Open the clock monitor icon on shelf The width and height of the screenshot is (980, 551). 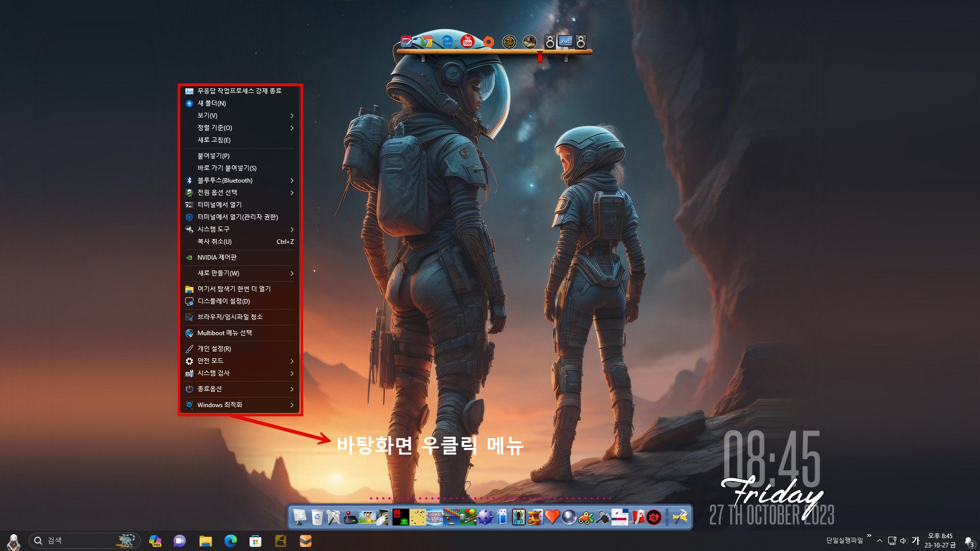(565, 42)
